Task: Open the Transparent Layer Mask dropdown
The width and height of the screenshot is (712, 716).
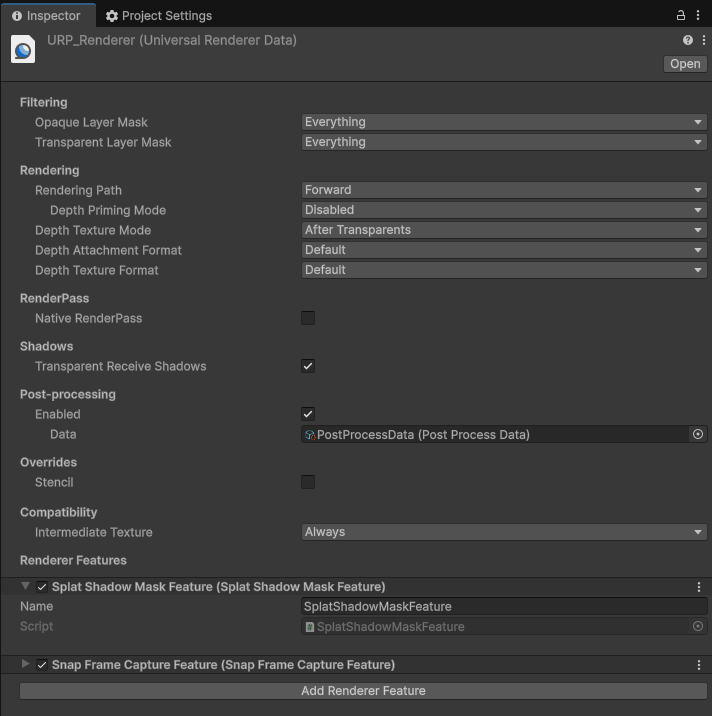Action: pos(504,142)
